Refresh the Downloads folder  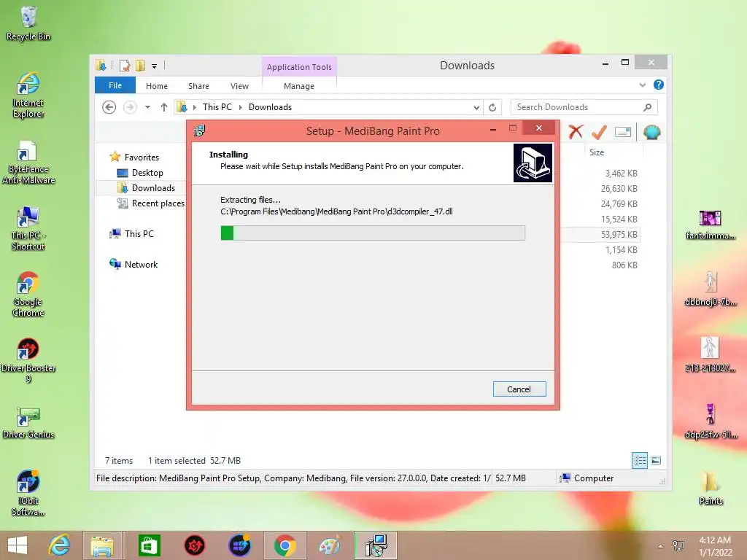[x=492, y=108]
